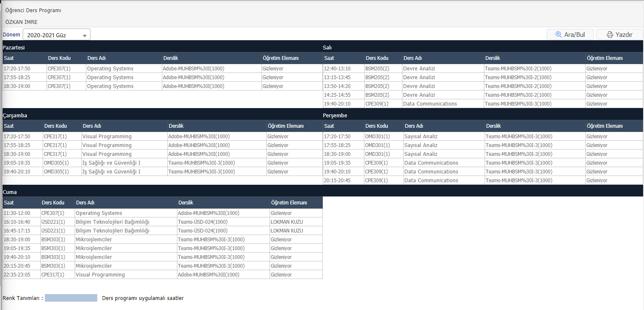Click the Pazartesi day section heading
The height and width of the screenshot is (310, 644).
(13, 47)
